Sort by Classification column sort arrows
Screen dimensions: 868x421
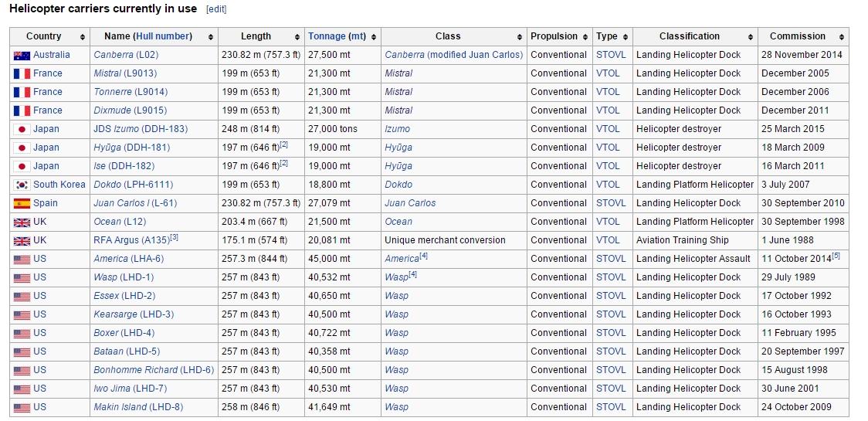click(x=751, y=37)
